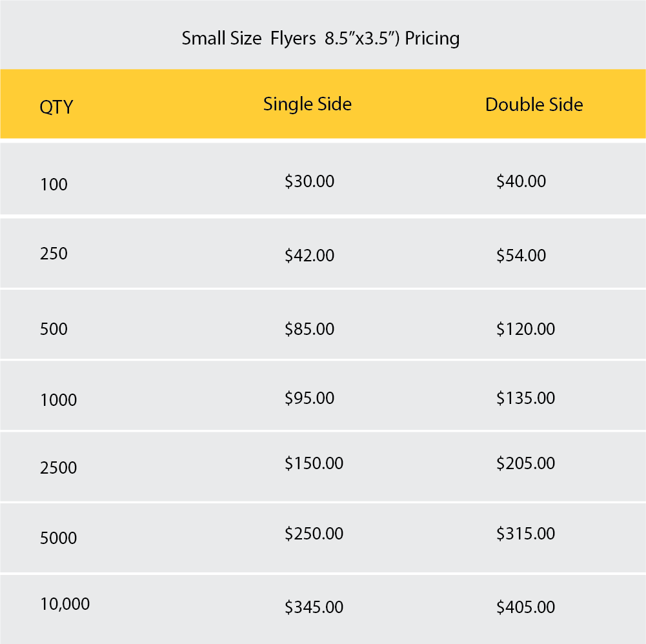Select the 500 quantity row label

pos(54,329)
